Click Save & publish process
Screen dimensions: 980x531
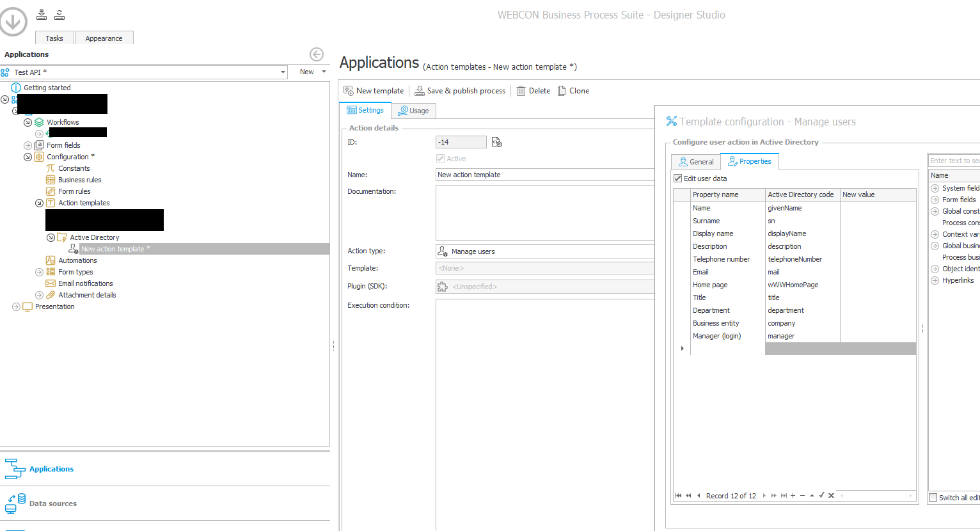(x=460, y=91)
